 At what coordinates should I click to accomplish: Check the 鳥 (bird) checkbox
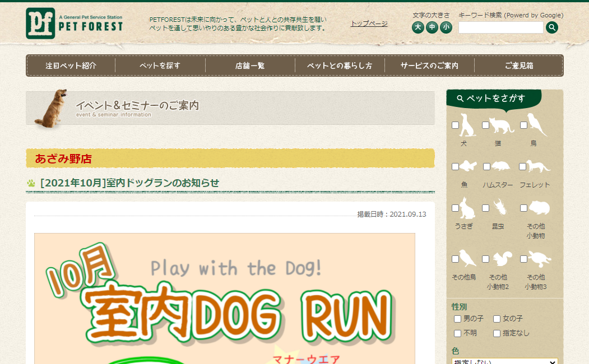tap(523, 125)
